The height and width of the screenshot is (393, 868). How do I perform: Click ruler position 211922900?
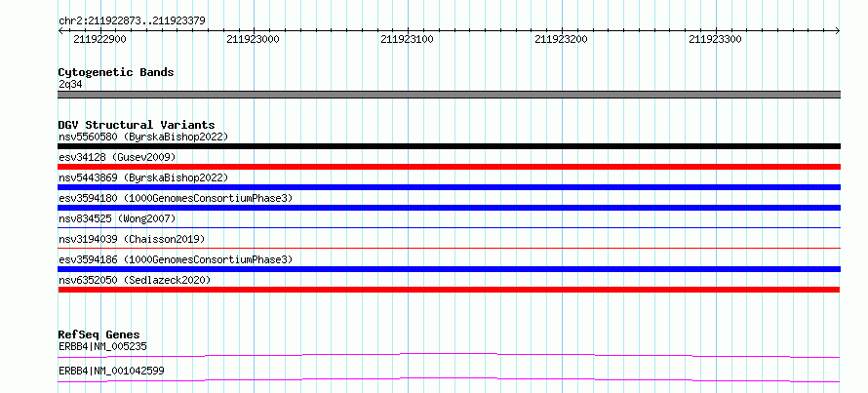click(99, 39)
